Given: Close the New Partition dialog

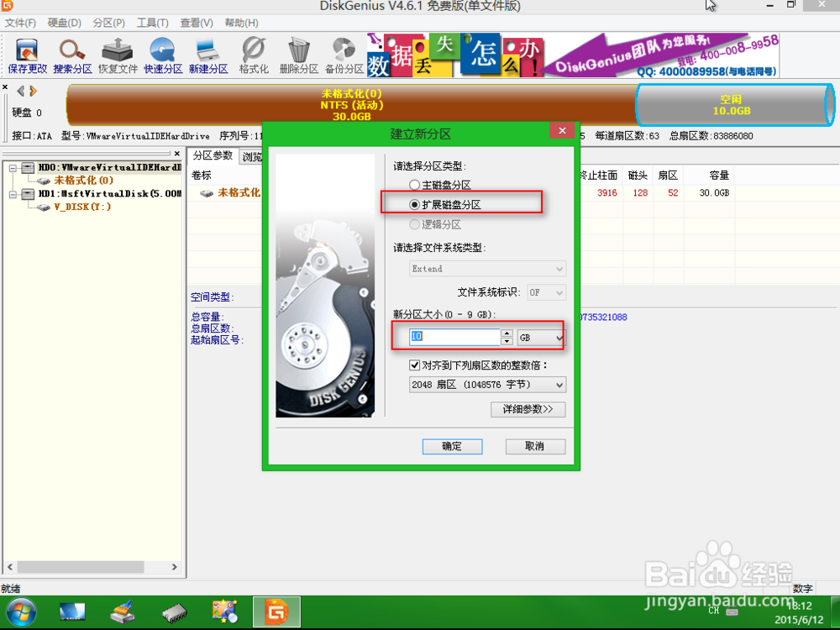Looking at the screenshot, I should [562, 131].
